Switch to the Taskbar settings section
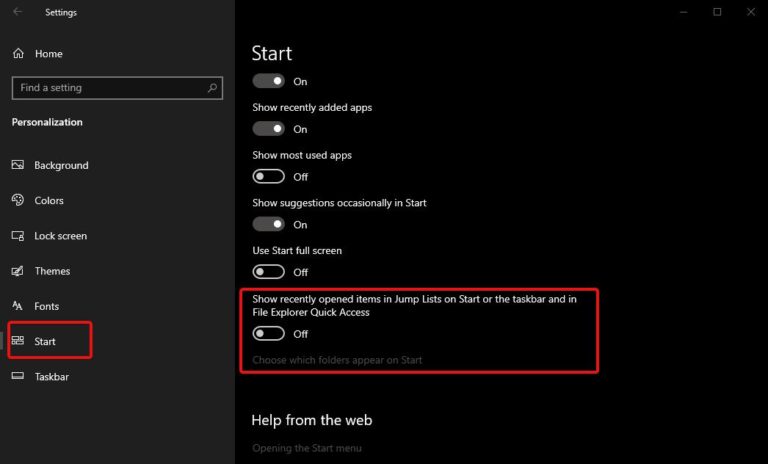Screen dimensions: 768x464 click(51, 377)
